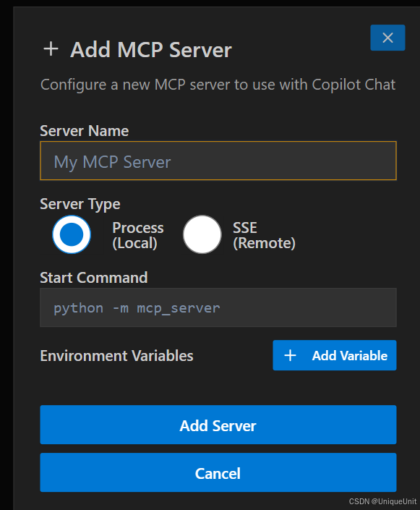Screen dimensions: 420x510
Task: Click the Environment Variables label
Action: (x=116, y=355)
